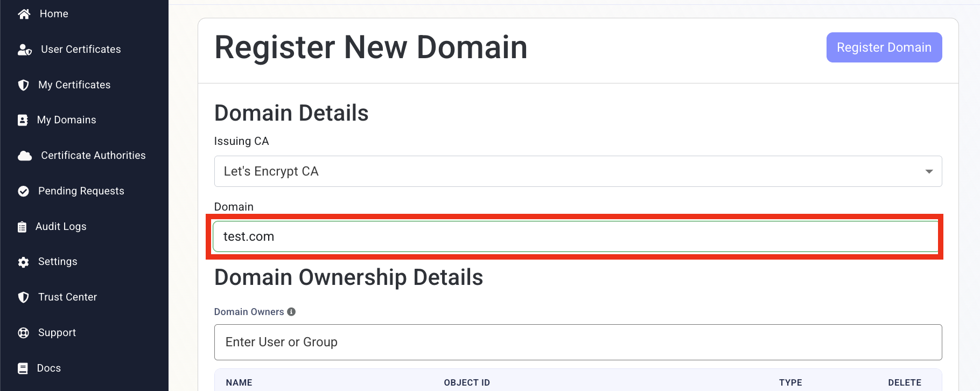Click the Home house icon
This screenshot has height=391, width=980.
(x=24, y=14)
